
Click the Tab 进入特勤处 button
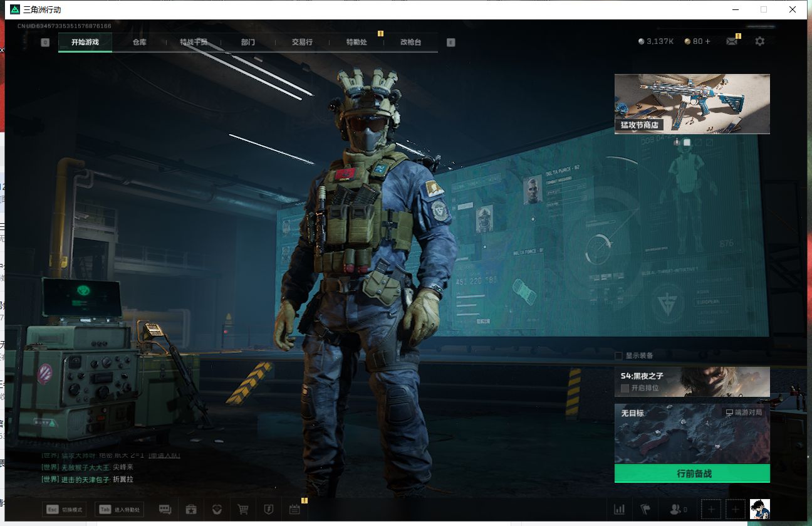coord(119,510)
